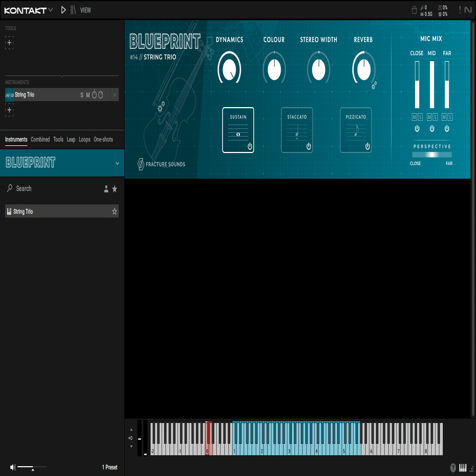Click the Fracture Sounds logo
The image size is (476, 476).
coord(161,164)
